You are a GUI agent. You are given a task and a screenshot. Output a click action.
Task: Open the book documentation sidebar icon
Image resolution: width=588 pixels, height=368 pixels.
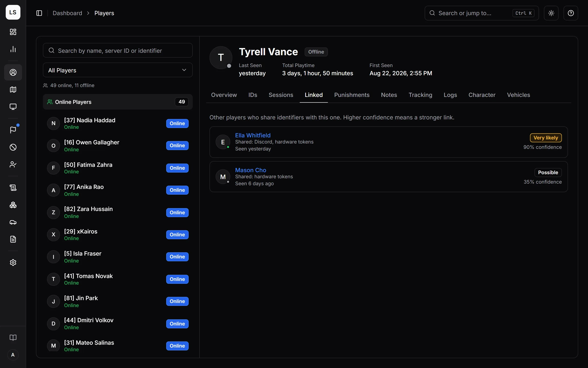(13, 338)
